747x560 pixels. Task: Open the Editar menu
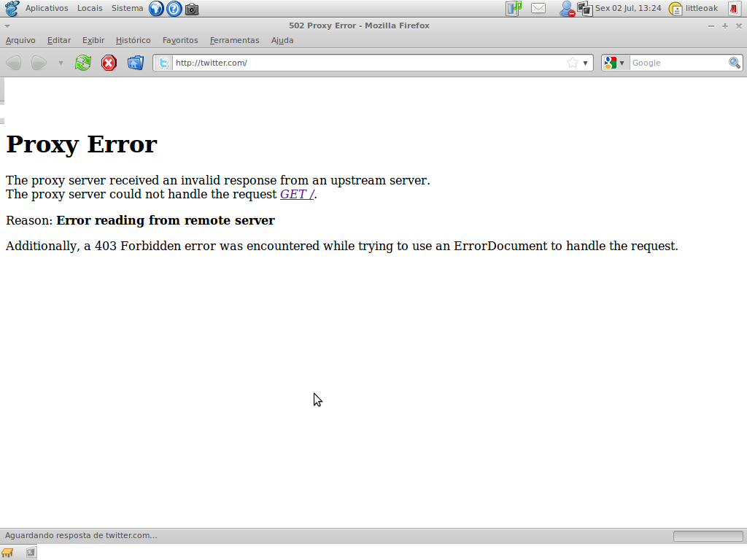pyautogui.click(x=59, y=41)
